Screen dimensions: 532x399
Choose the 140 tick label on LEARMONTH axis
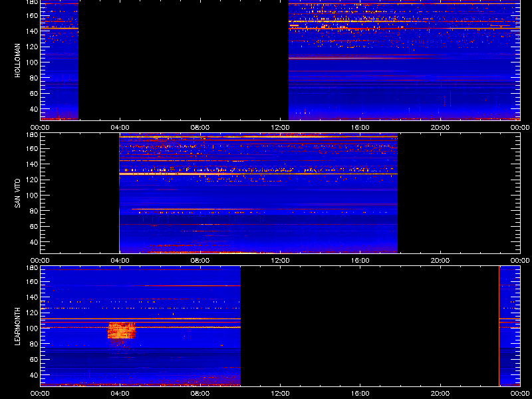pyautogui.click(x=33, y=297)
